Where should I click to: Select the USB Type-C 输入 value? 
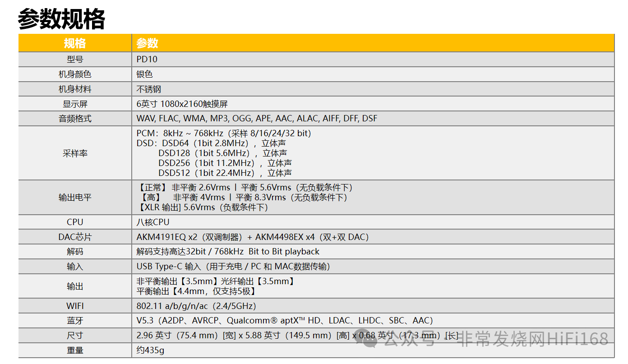[x=233, y=267]
